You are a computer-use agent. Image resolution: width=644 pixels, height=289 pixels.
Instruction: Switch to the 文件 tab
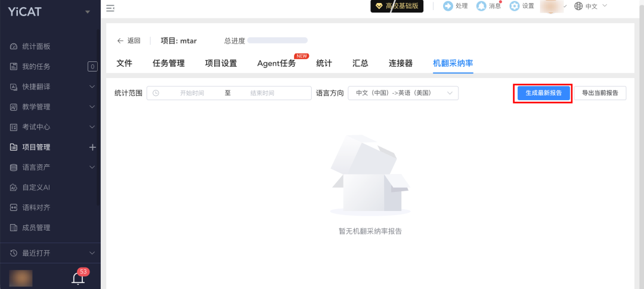click(x=125, y=63)
